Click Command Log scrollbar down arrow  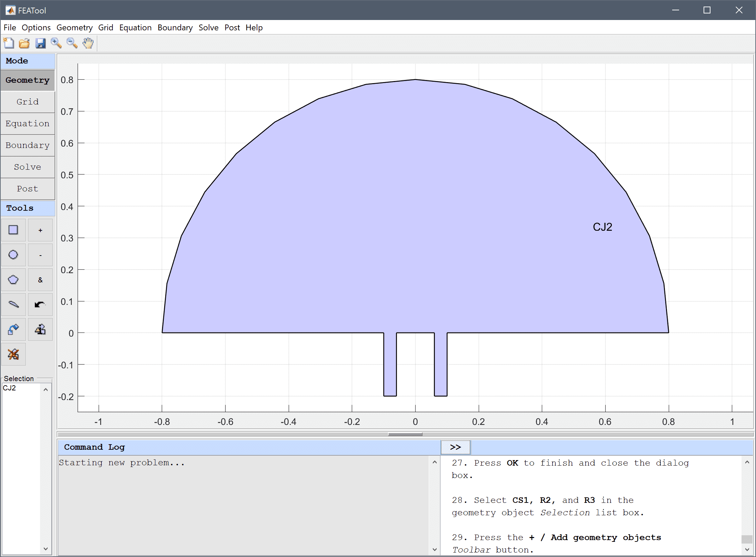point(435,549)
